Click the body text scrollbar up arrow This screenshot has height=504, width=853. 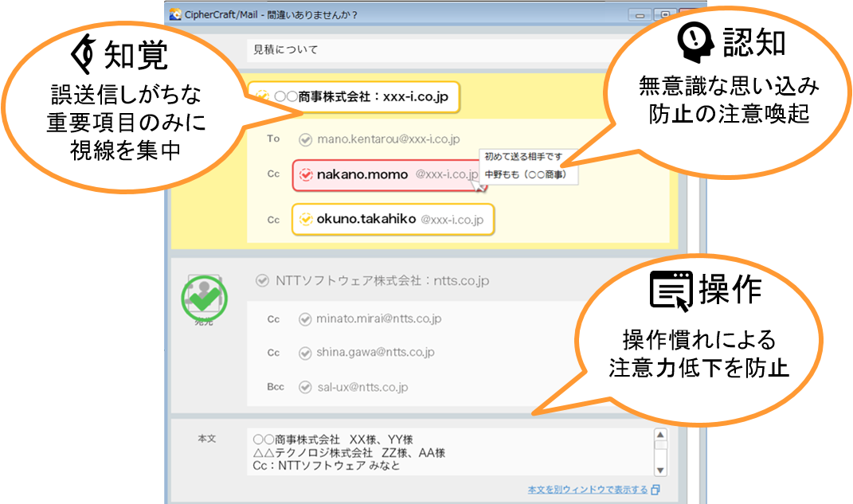pyautogui.click(x=659, y=436)
